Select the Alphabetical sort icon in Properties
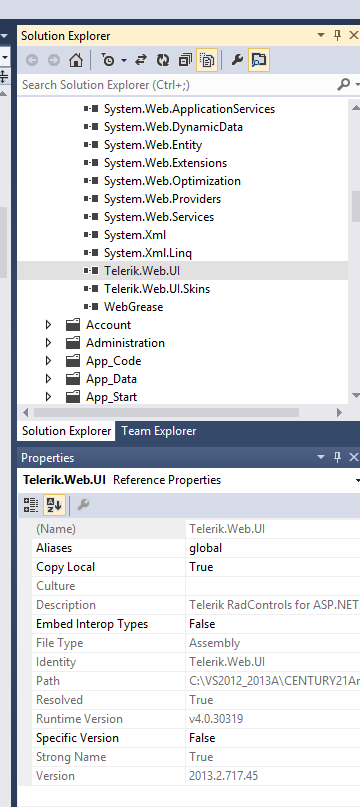 (55, 505)
